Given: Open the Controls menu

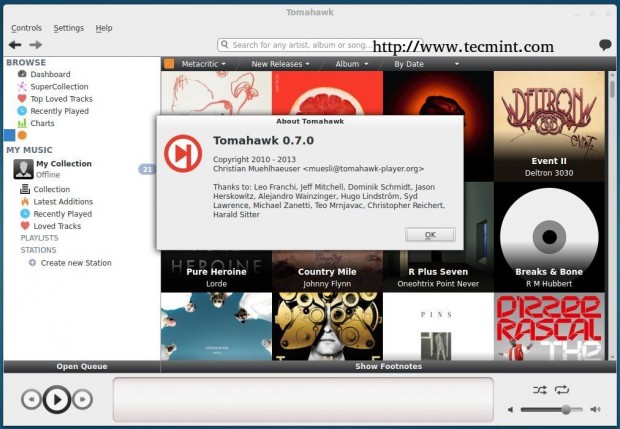Looking at the screenshot, I should [x=26, y=28].
